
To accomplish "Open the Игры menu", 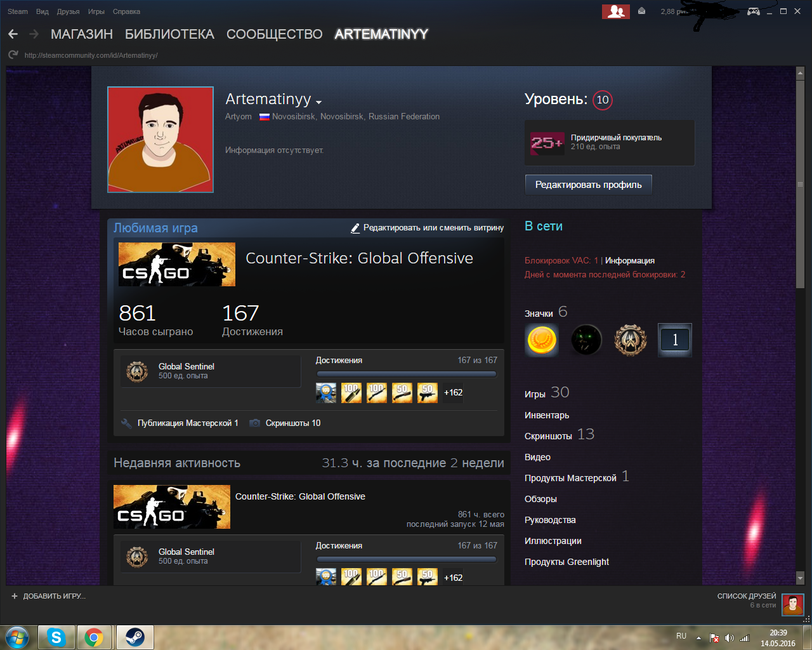I will coord(96,11).
